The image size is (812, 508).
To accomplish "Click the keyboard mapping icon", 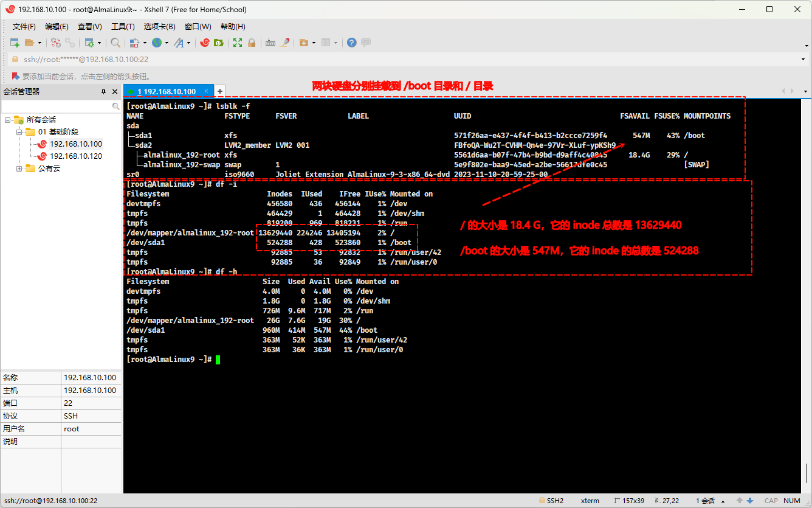I will click(x=270, y=43).
